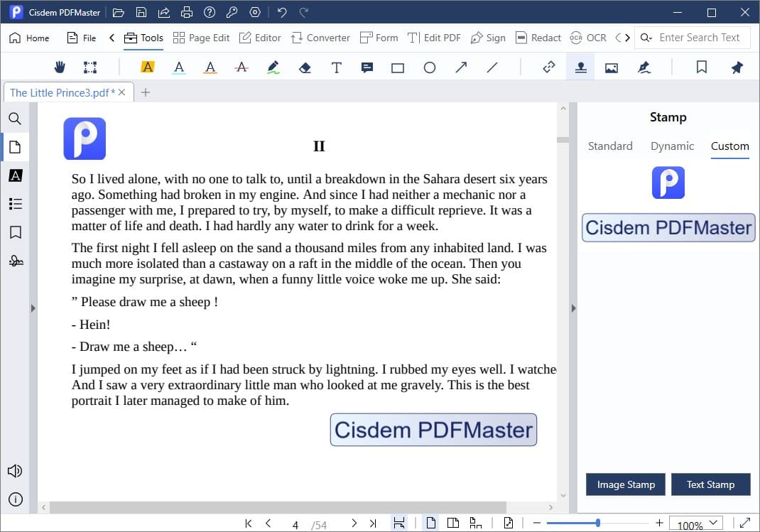
Task: Select the Hand tool
Action: pyautogui.click(x=60, y=67)
